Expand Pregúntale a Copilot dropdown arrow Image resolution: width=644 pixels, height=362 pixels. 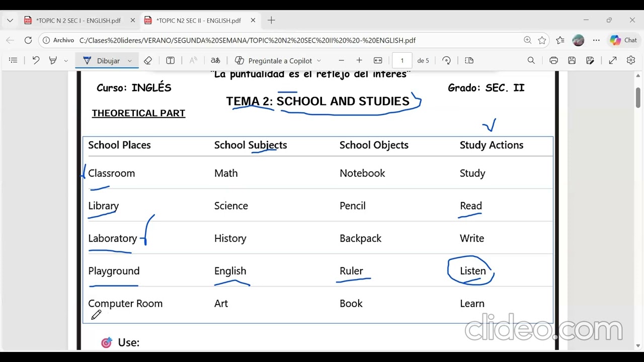coord(318,61)
